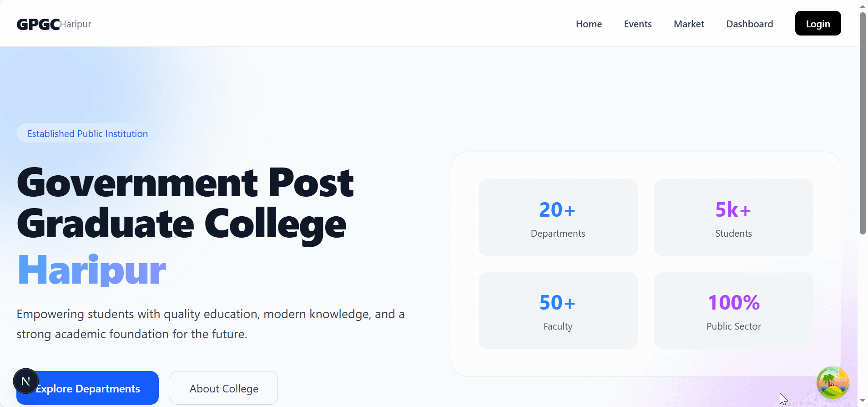Open the Next.js dev tools badge
This screenshot has width=868, height=407.
pos(25,381)
